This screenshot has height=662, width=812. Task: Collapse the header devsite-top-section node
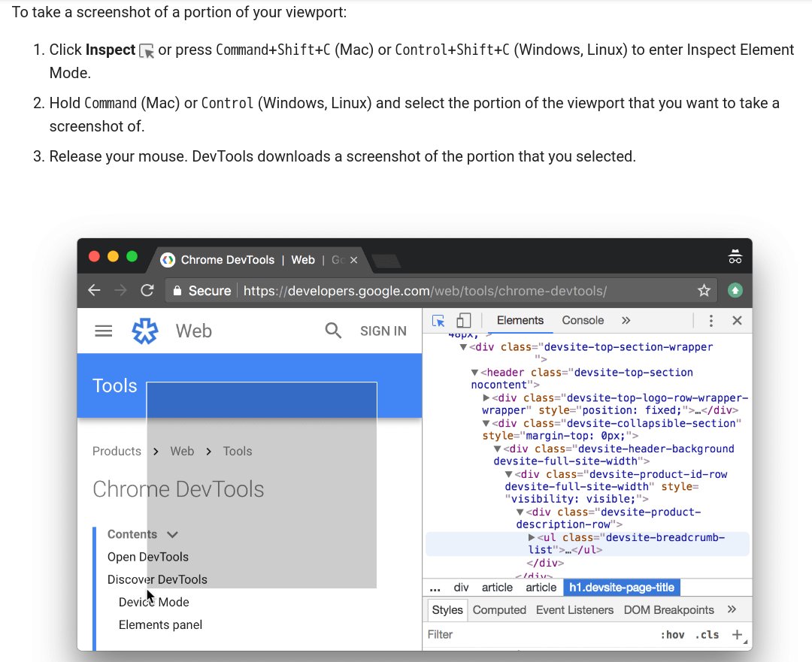coord(474,373)
